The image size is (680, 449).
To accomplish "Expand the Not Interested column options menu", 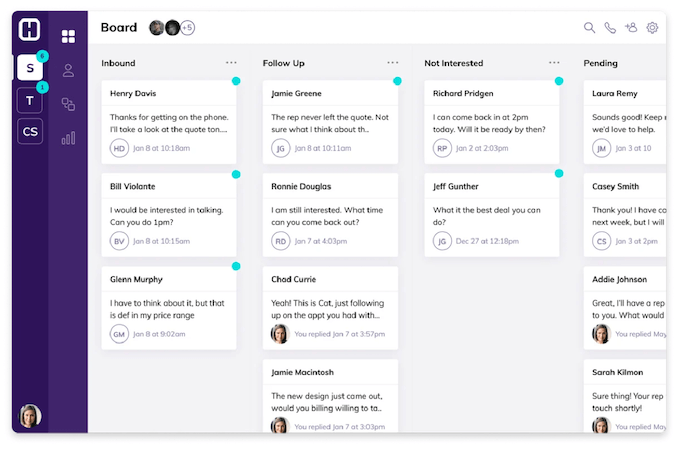I will [554, 63].
